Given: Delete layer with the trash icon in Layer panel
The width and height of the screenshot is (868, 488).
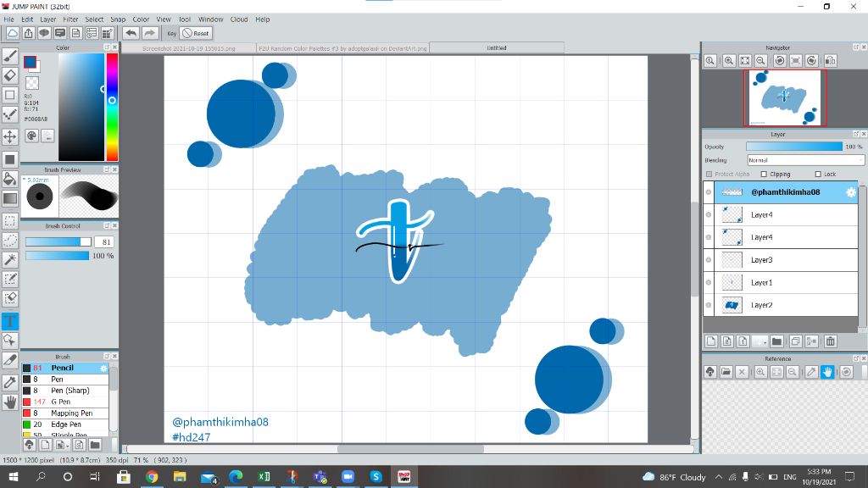Looking at the screenshot, I should pyautogui.click(x=831, y=341).
